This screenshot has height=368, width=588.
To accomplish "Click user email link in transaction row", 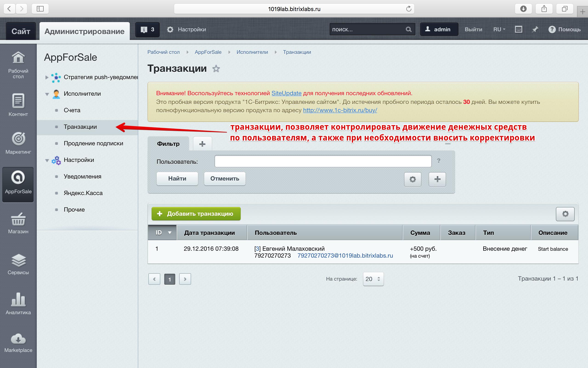I will point(345,256).
